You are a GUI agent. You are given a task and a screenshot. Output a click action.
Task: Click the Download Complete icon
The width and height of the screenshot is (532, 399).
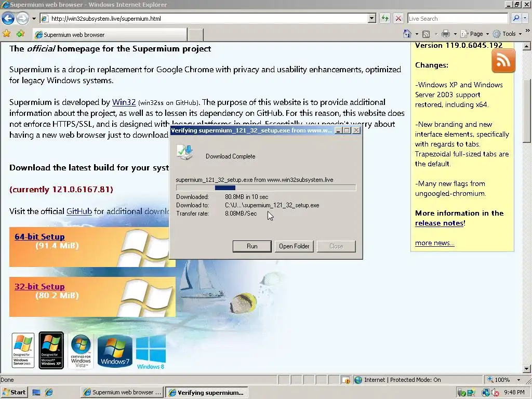coord(185,153)
